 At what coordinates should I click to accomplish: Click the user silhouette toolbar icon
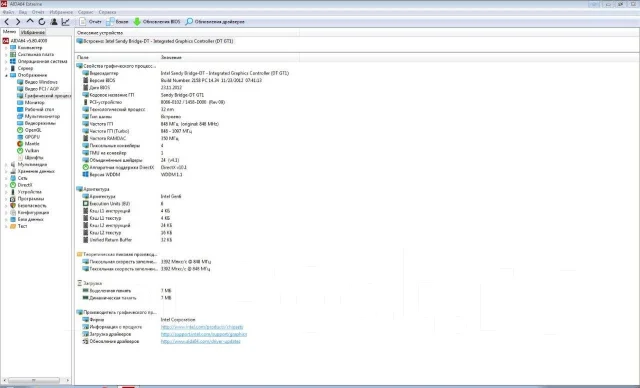point(54,22)
